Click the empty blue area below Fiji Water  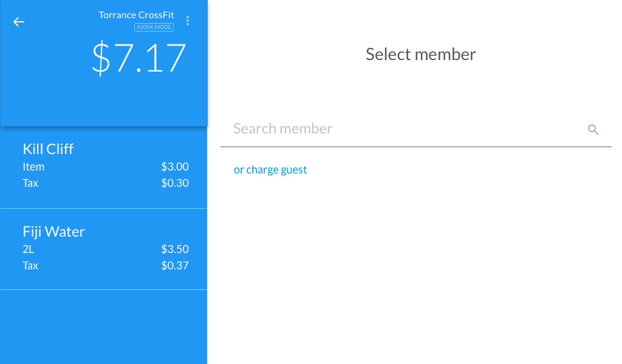click(x=103, y=328)
